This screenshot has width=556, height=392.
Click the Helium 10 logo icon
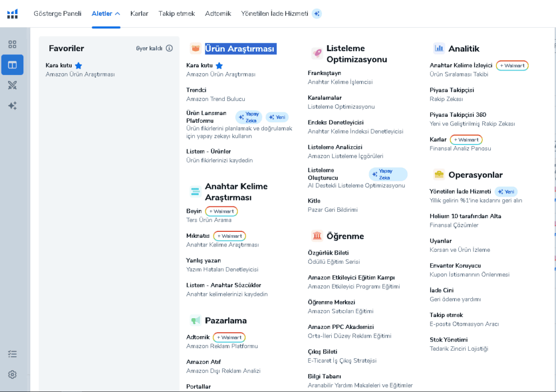click(x=12, y=14)
